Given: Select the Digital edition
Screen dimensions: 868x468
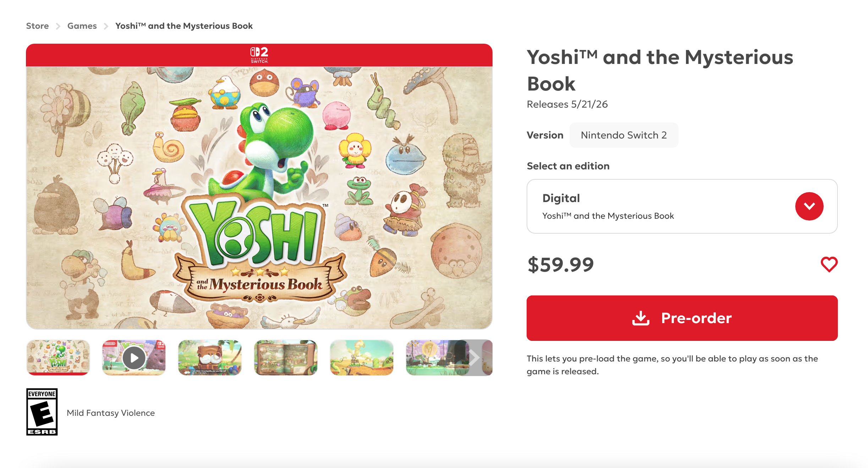Looking at the screenshot, I should click(x=674, y=206).
